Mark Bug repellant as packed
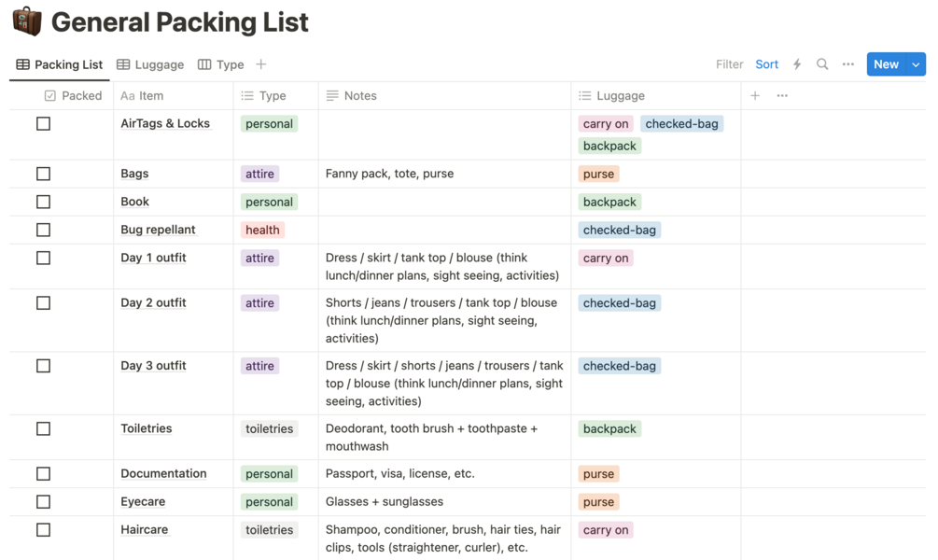938x560 pixels. [x=43, y=230]
